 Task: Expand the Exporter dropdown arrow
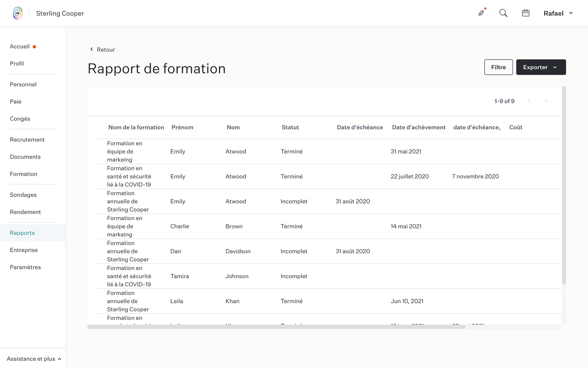pyautogui.click(x=555, y=67)
